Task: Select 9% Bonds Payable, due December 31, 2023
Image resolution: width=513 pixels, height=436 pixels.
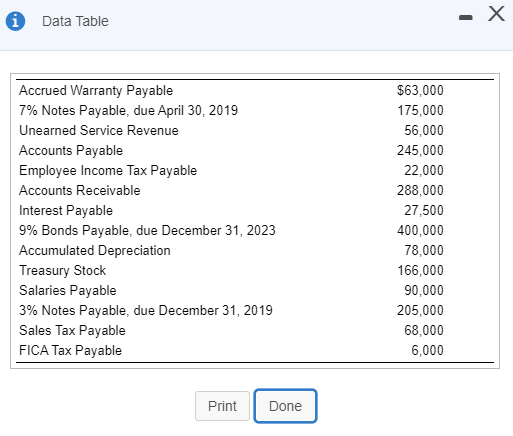Action: pyautogui.click(x=147, y=231)
